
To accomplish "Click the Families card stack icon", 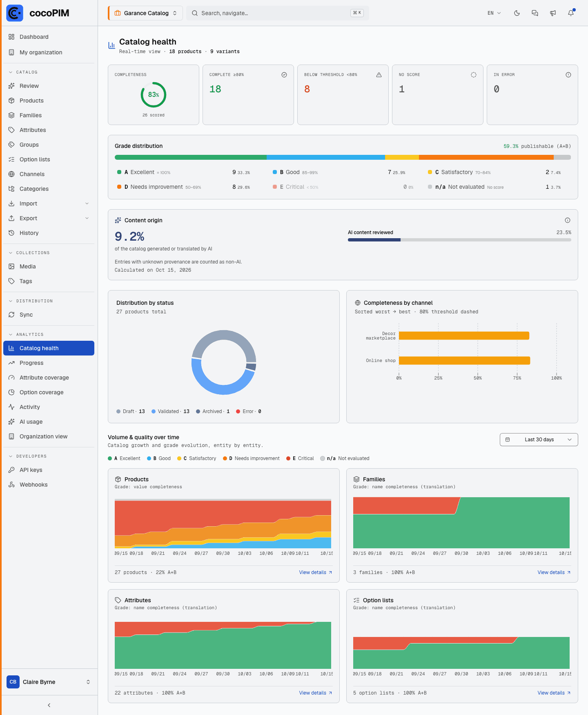I will [x=356, y=479].
